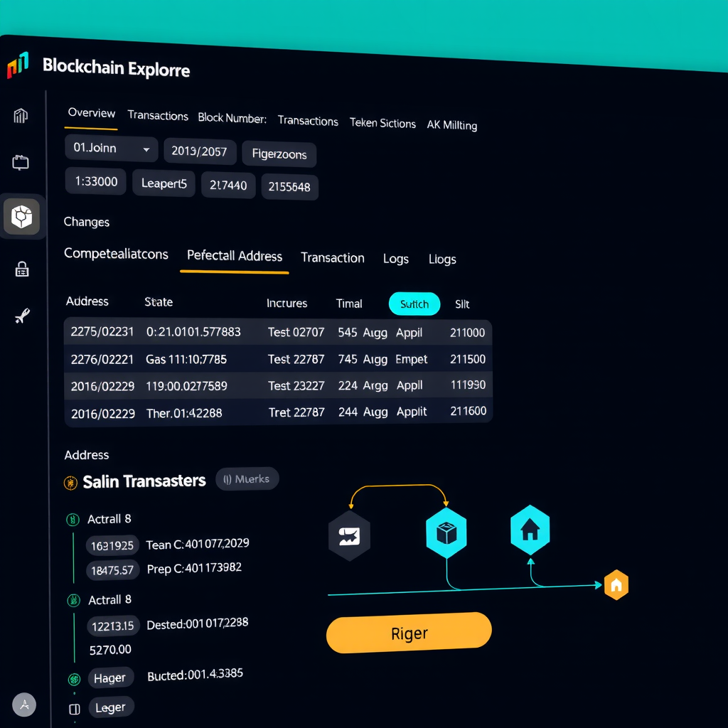Open the lock icon in sidebar
This screenshot has height=728, width=728.
pyautogui.click(x=22, y=269)
